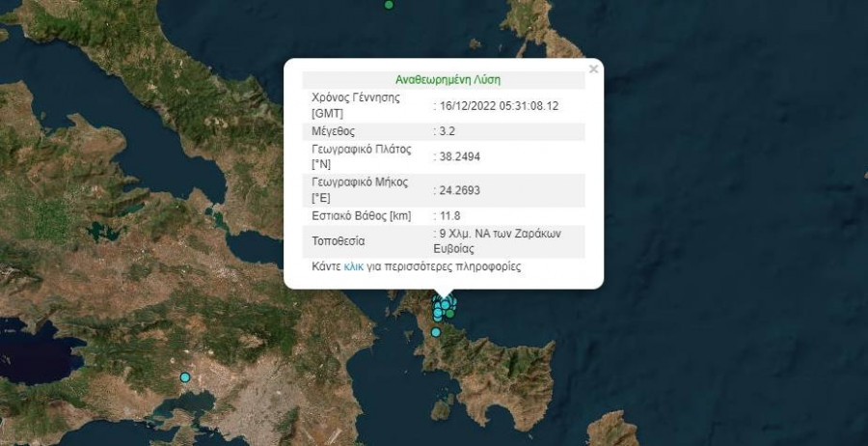
Task: Select the cyan earthquake marker northwest of Athens
Action: (x=185, y=377)
